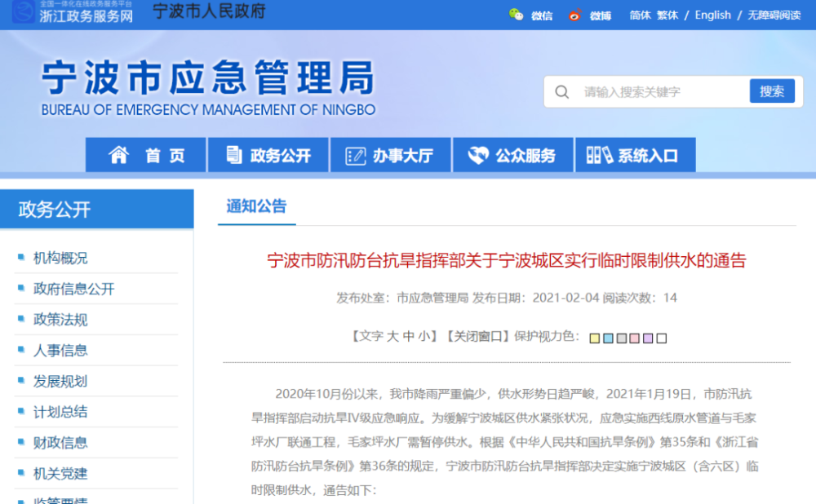
Task: Click the blue 搜索 button
Action: (x=772, y=91)
